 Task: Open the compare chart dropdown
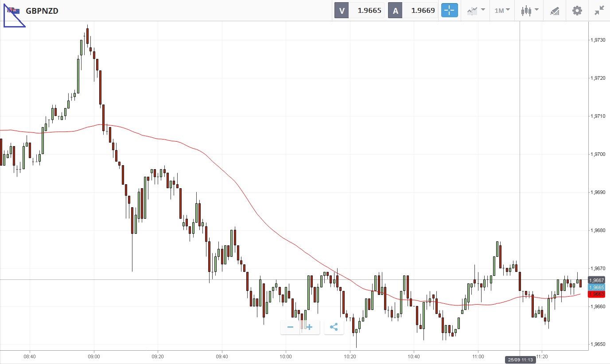[476, 10]
